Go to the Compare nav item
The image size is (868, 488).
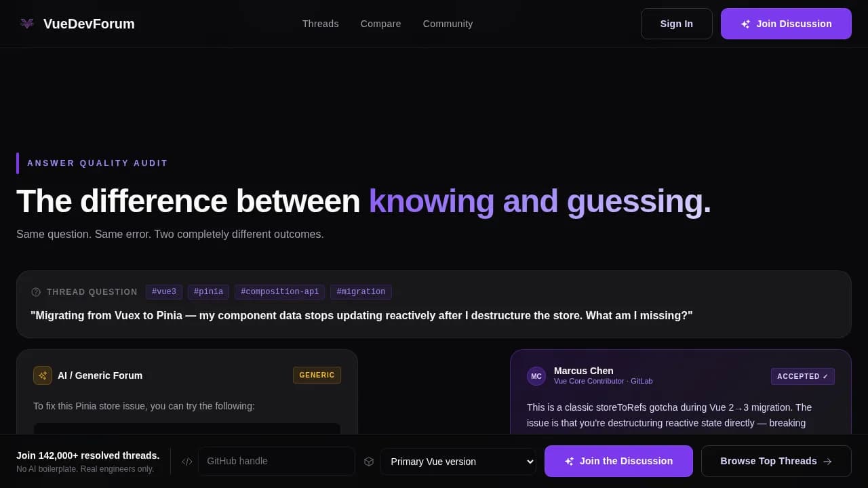click(x=381, y=24)
